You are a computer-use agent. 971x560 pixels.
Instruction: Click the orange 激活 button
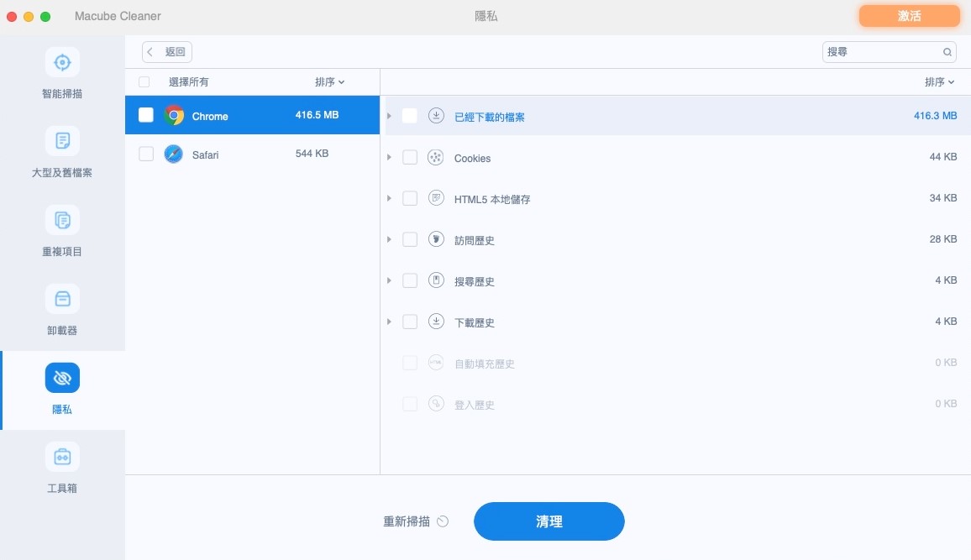[x=909, y=16]
